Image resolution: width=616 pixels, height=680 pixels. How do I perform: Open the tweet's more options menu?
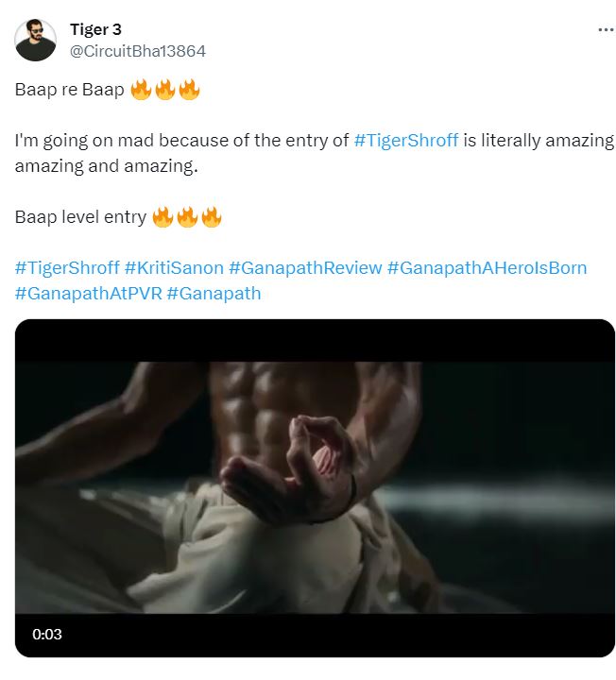[x=606, y=30]
